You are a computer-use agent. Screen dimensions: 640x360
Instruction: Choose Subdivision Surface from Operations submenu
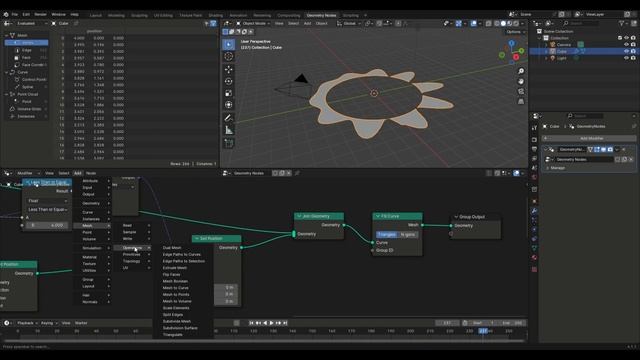coord(180,328)
